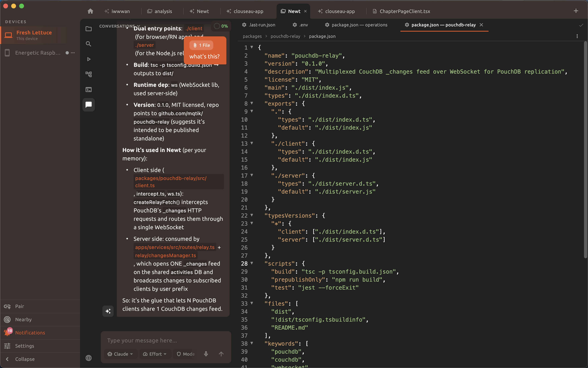This screenshot has height=368, width=588.
Task: Open apps/services/src/routes/relay.ts link
Action: [x=175, y=247]
